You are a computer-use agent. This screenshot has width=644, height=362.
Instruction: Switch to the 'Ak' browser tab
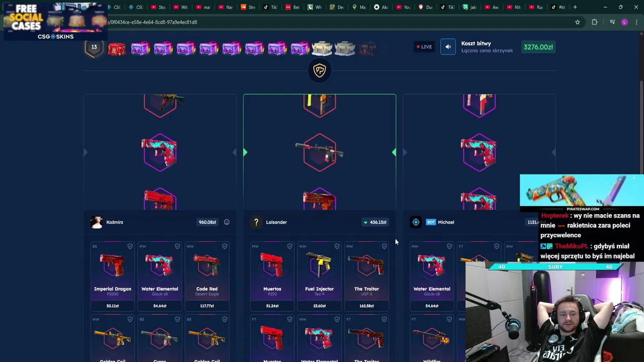(x=381, y=7)
